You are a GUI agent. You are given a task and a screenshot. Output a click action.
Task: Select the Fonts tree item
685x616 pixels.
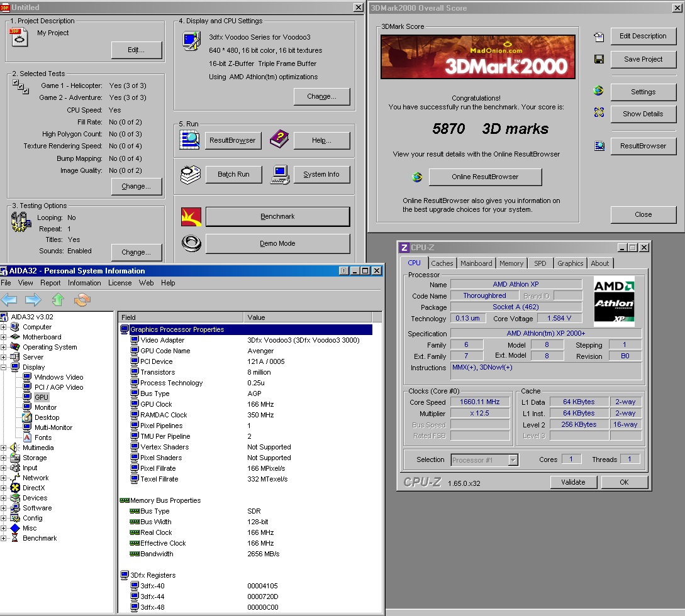coord(43,437)
